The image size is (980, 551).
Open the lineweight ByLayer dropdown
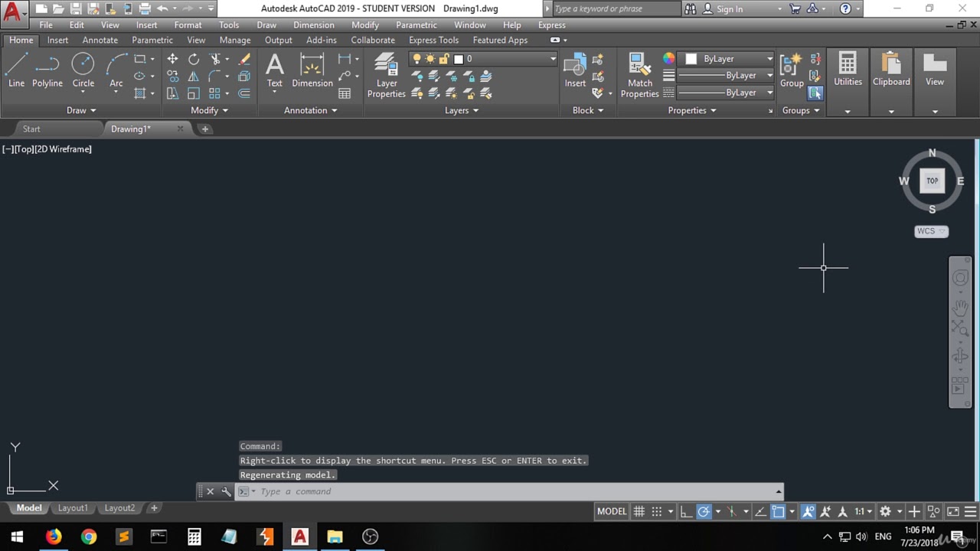(726, 76)
